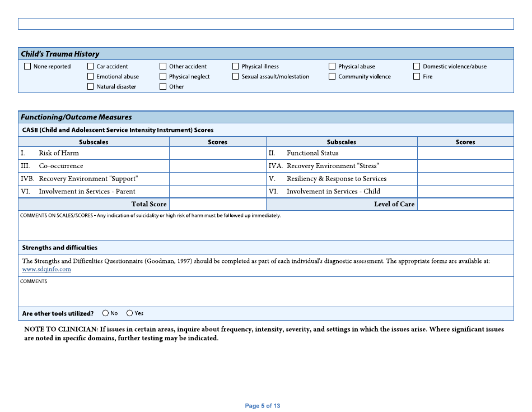Check the "Other accident" checkbox
The image size is (532, 412).
pyautogui.click(x=163, y=66)
